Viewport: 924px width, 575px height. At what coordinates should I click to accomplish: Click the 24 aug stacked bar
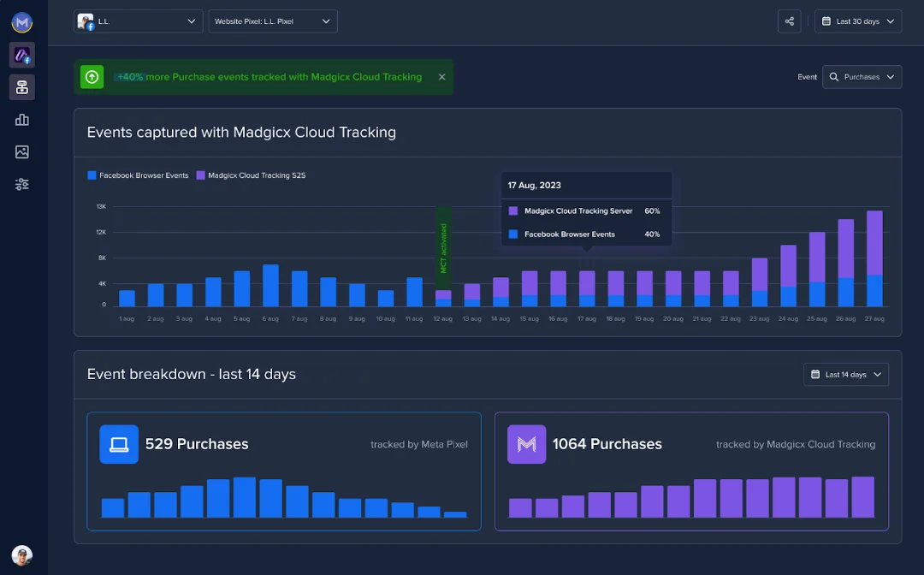click(x=789, y=276)
